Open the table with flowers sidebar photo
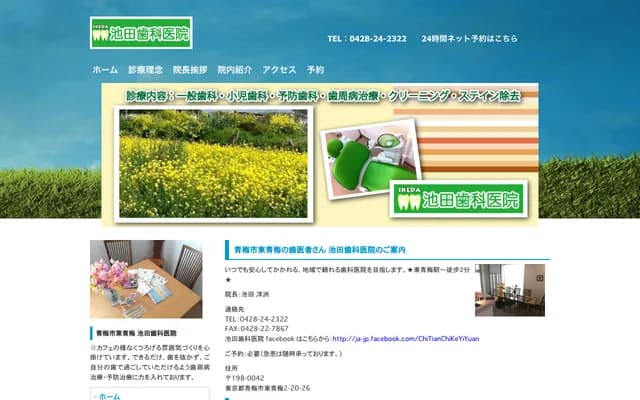 [146, 279]
